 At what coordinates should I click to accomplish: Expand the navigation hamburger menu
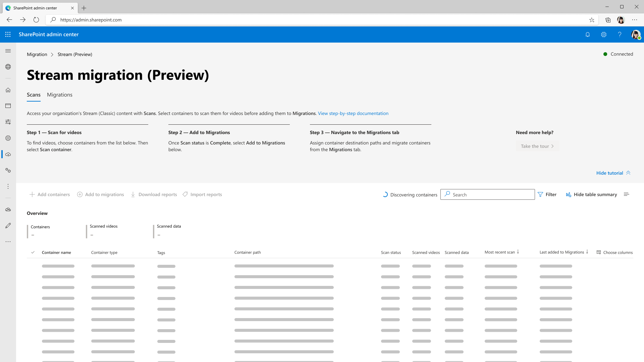point(8,50)
